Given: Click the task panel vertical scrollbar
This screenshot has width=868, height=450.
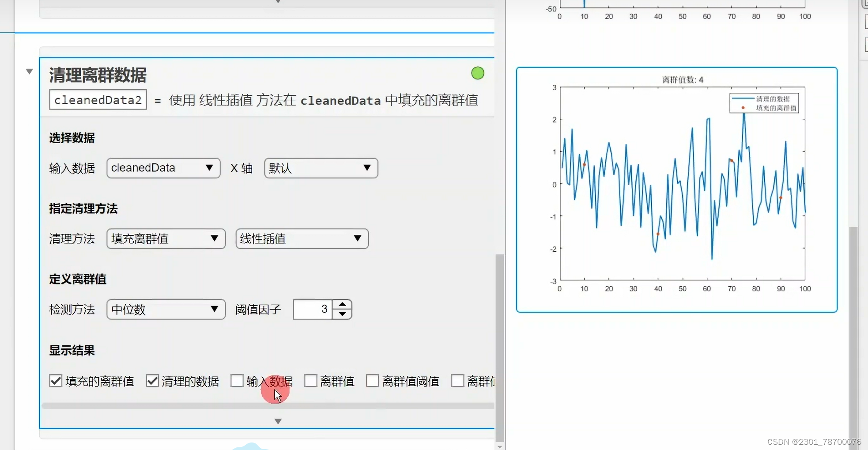Looking at the screenshot, I should (x=499, y=348).
